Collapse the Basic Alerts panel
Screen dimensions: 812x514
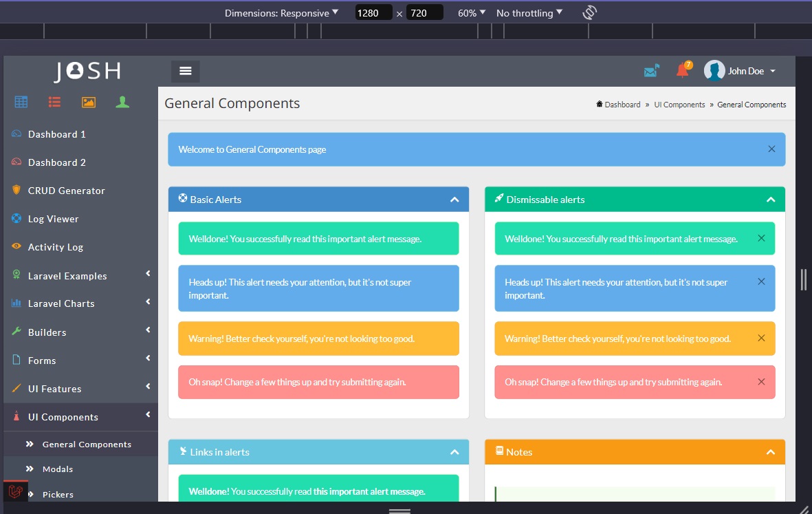tap(454, 199)
